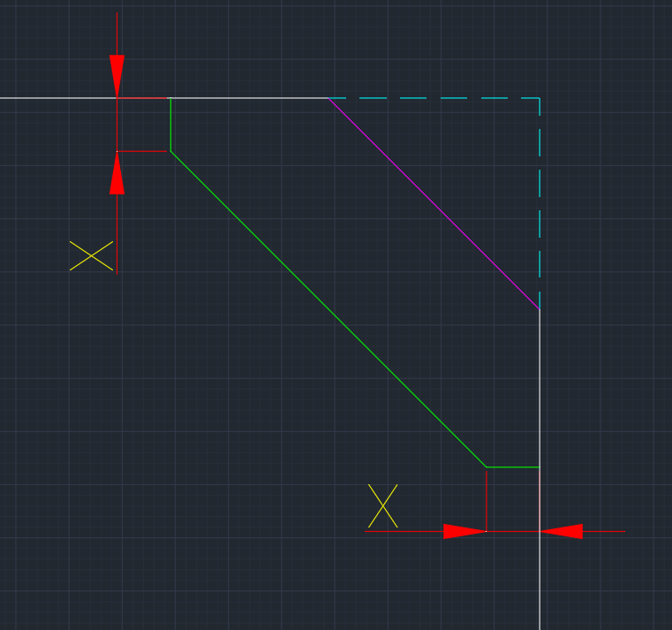Select the white horizontal line on top
Image resolution: width=672 pixels, height=630 pixels.
[x=164, y=98]
